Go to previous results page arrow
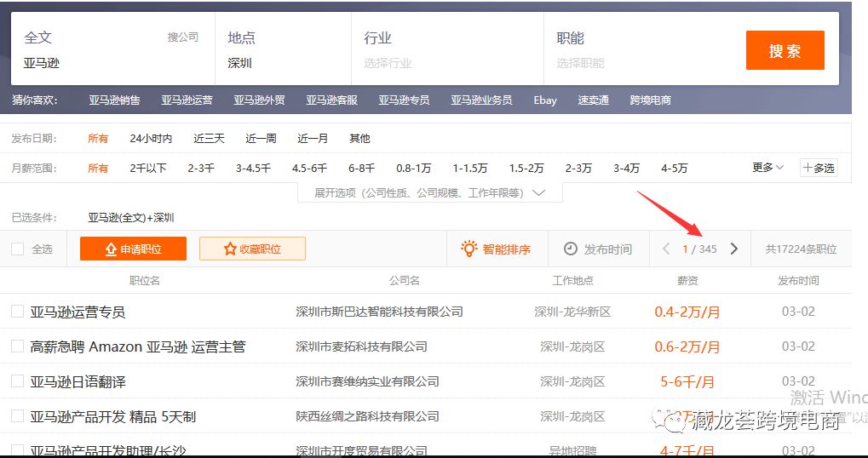868x458 pixels. coord(666,249)
